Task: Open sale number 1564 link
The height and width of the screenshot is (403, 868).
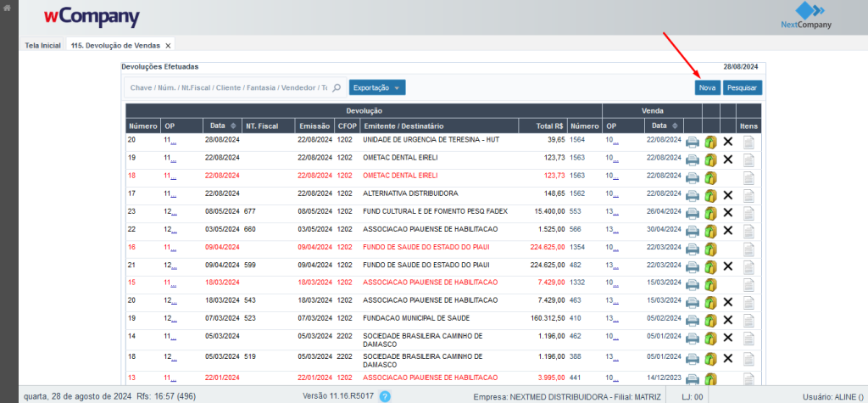Action: [x=579, y=140]
